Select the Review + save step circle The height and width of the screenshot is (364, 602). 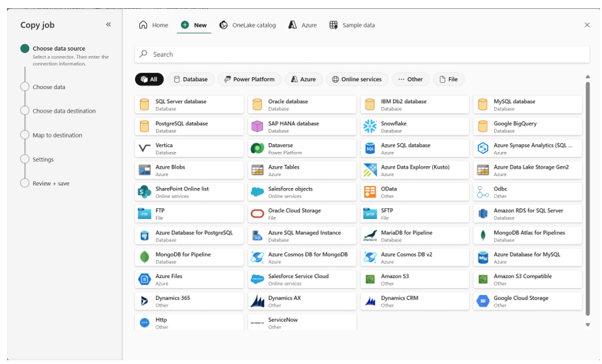[x=25, y=184]
